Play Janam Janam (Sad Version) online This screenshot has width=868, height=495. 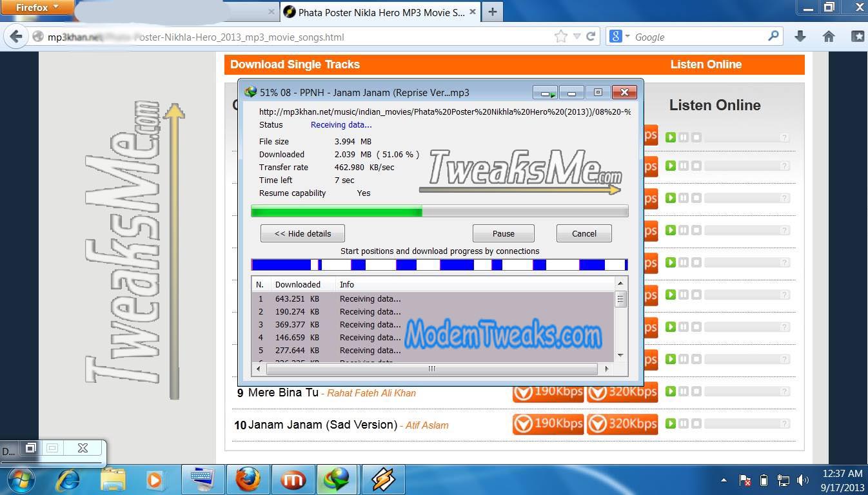[671, 423]
